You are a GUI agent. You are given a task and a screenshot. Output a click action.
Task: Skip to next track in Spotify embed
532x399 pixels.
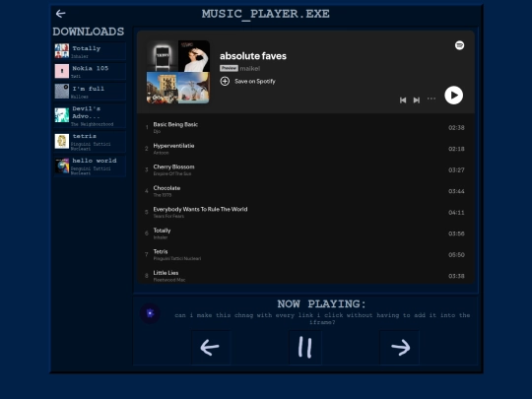[x=417, y=100]
